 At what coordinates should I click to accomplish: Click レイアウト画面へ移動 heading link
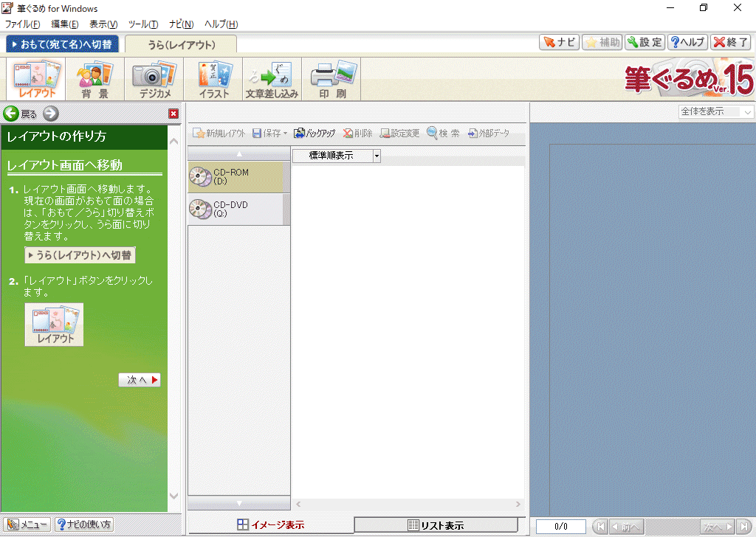(65, 165)
